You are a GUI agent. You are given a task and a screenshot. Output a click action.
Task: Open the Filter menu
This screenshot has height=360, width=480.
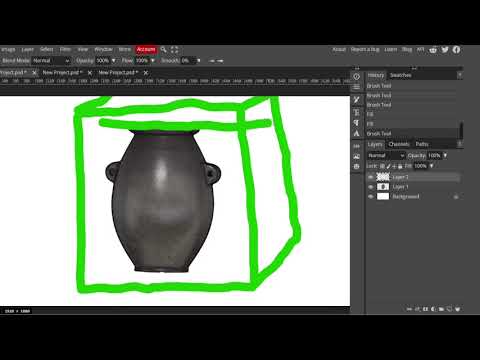point(65,50)
